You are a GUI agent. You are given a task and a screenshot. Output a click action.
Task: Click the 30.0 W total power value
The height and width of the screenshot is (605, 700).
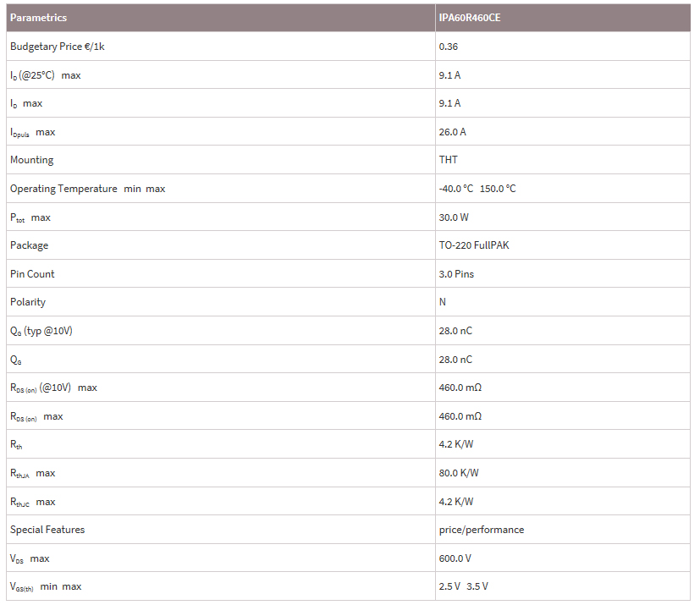pos(454,217)
